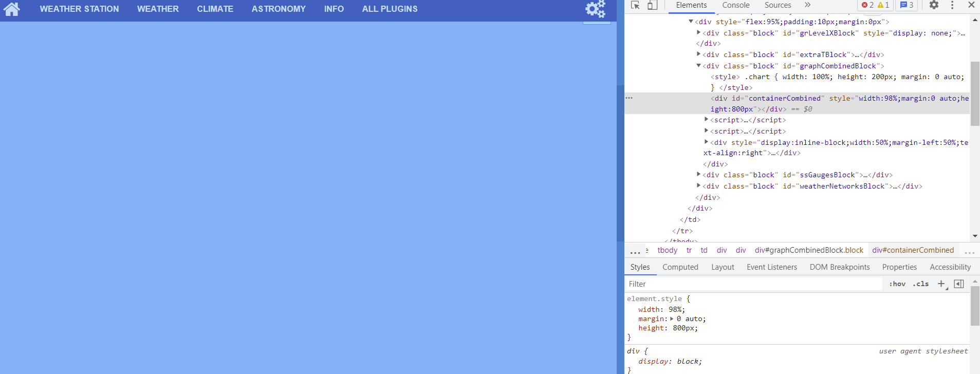Open the settings gears icon on the page
The width and height of the screenshot is (980, 374).
596,9
